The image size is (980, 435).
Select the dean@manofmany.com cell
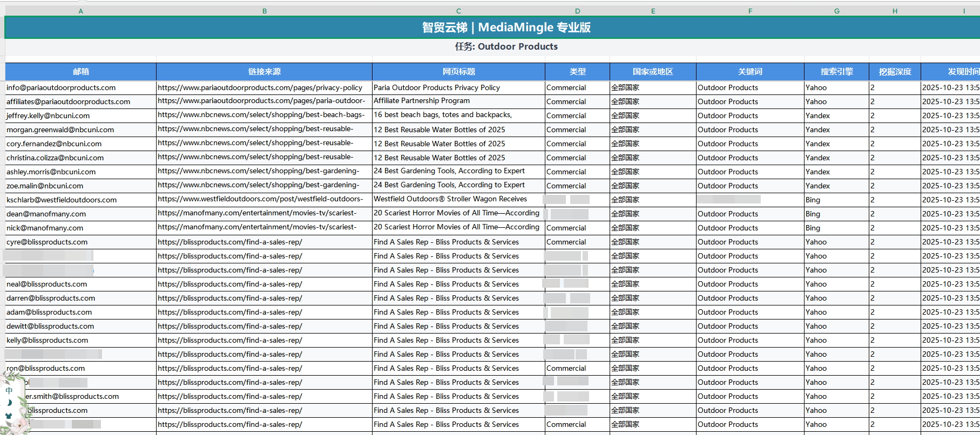click(x=81, y=214)
